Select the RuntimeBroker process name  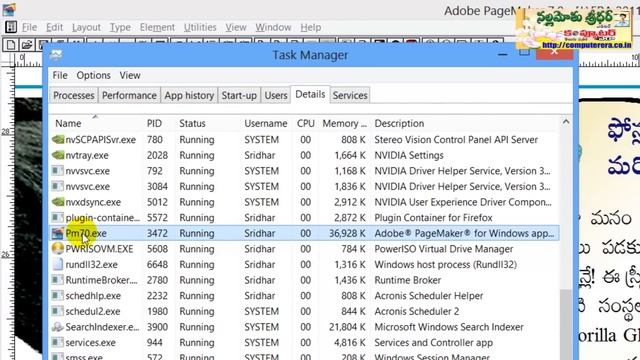tap(102, 280)
